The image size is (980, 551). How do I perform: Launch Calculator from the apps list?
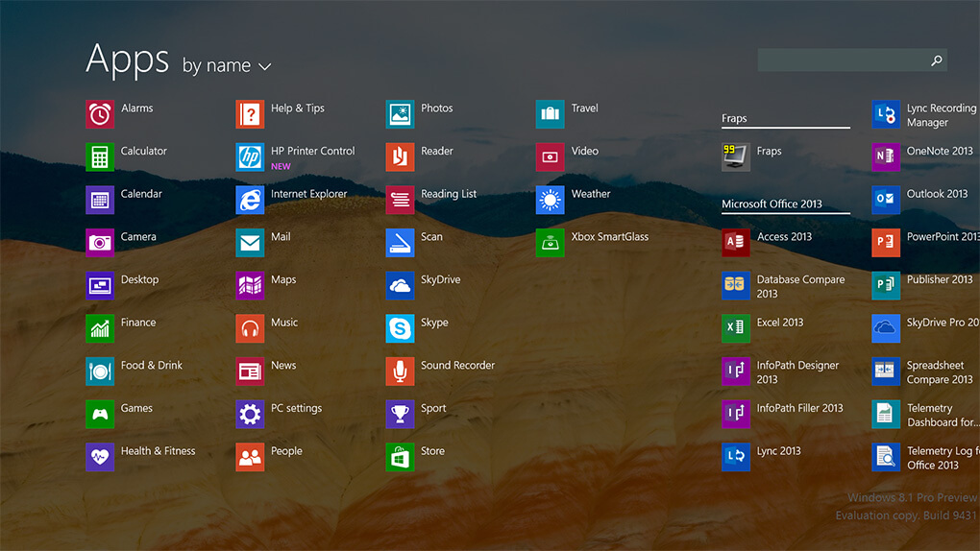point(100,157)
